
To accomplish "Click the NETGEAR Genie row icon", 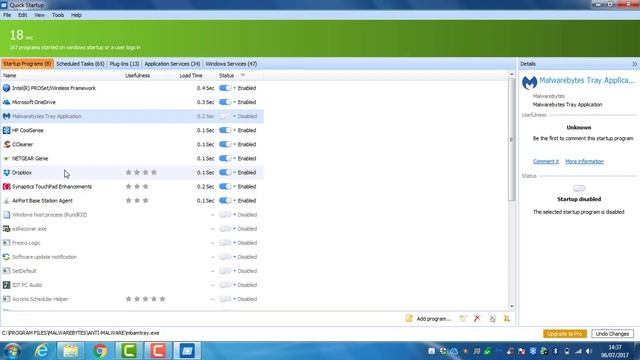I will 6,158.
